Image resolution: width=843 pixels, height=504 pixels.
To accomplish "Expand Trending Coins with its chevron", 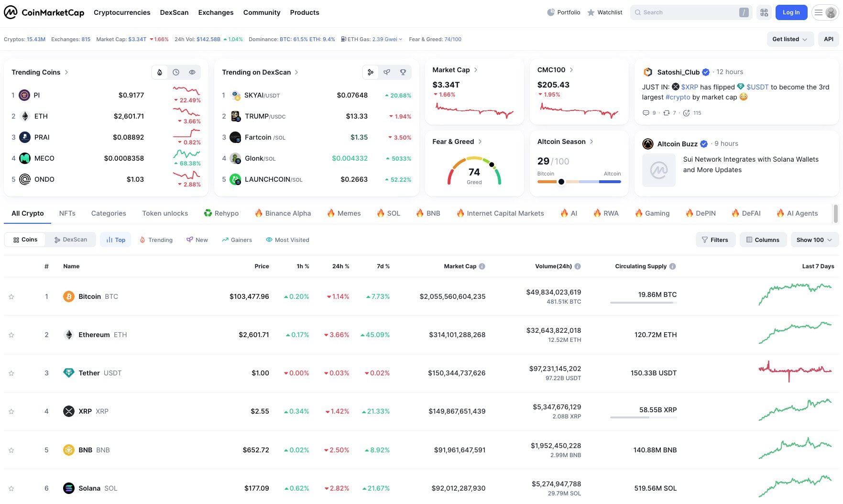I will click(66, 72).
